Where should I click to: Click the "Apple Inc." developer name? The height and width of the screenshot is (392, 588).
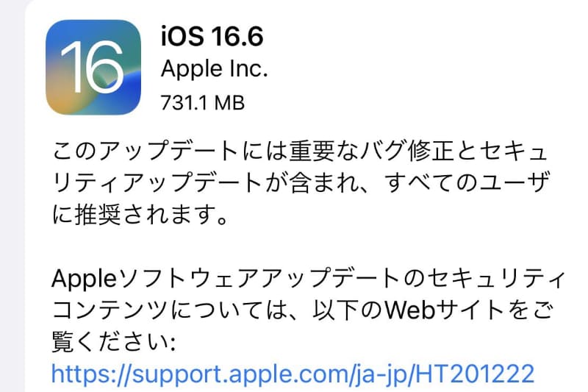(215, 69)
